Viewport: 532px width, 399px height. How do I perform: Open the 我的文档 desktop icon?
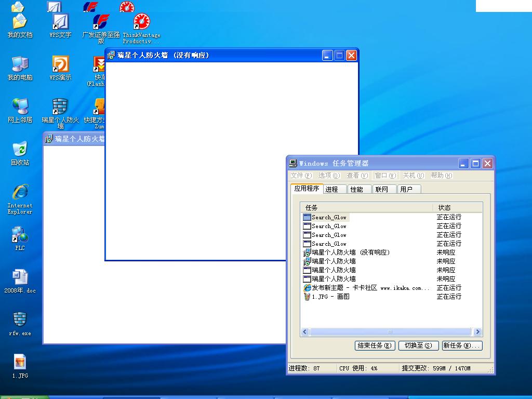click(x=20, y=25)
